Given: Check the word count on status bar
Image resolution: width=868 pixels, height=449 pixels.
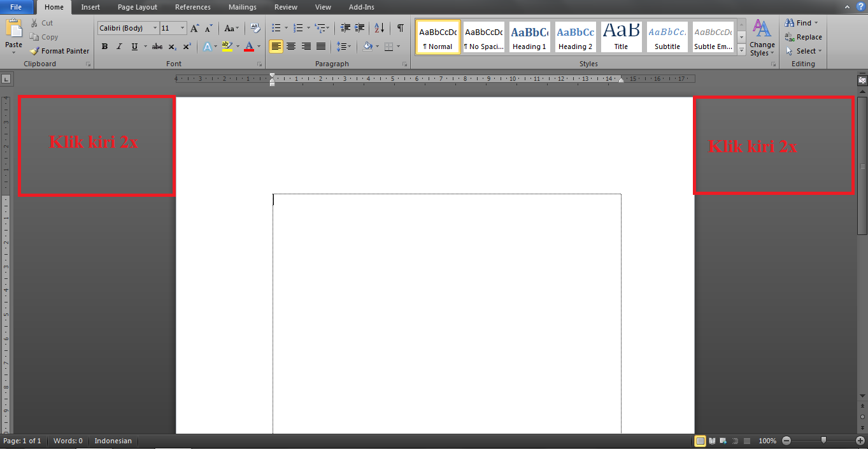Looking at the screenshot, I should (x=68, y=440).
